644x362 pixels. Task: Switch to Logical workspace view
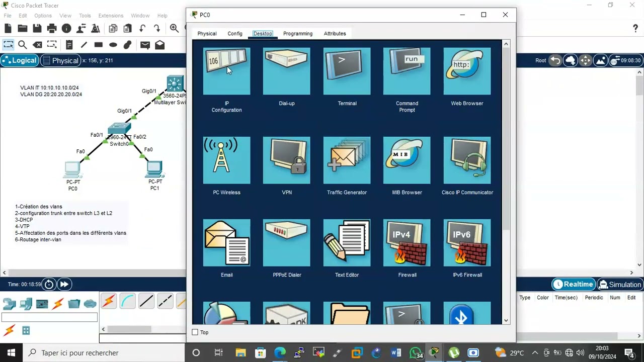pos(19,60)
